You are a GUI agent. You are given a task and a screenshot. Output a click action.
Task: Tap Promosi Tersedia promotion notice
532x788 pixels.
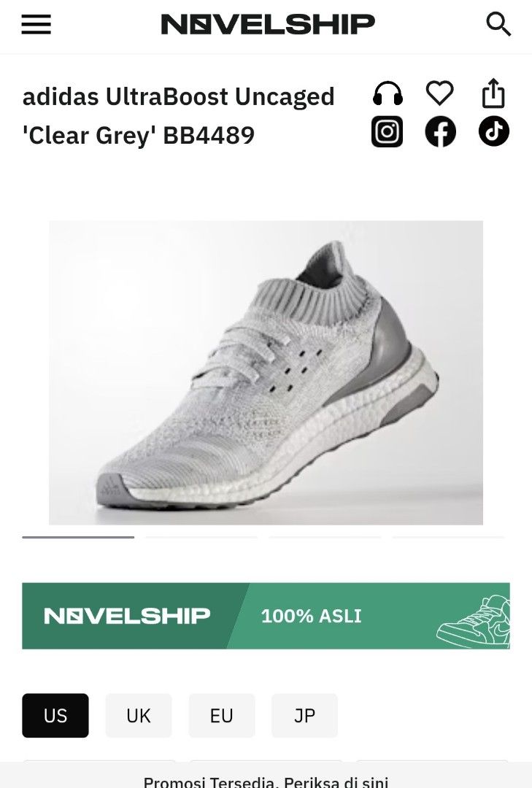[266, 781]
